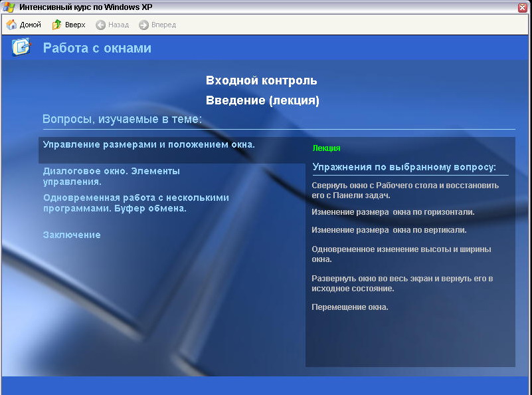Click the Windows flag icon in title bar
The height and width of the screenshot is (395, 532).
(9, 7)
